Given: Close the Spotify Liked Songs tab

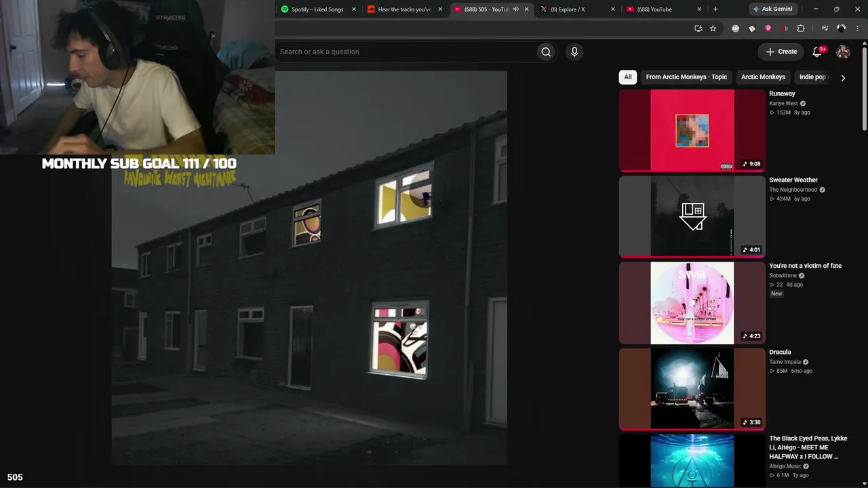Looking at the screenshot, I should (x=353, y=9).
